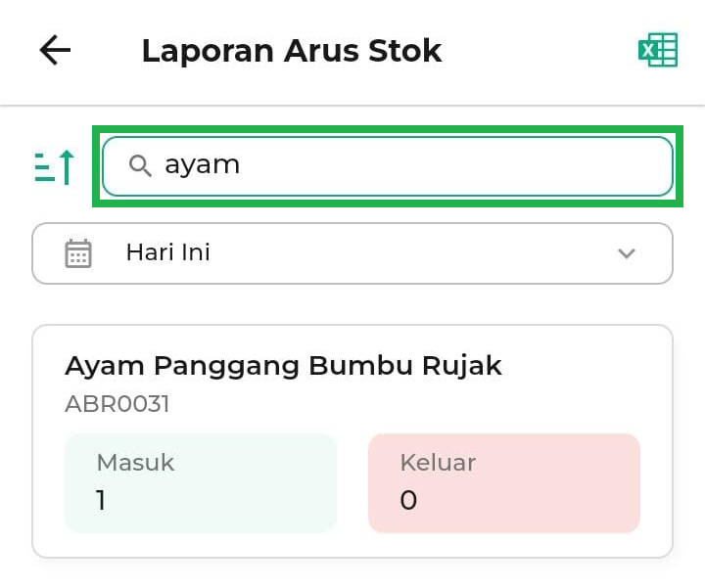Click the Masuk quantity value 1
Viewport: 705px width, 588px height.
click(101, 501)
